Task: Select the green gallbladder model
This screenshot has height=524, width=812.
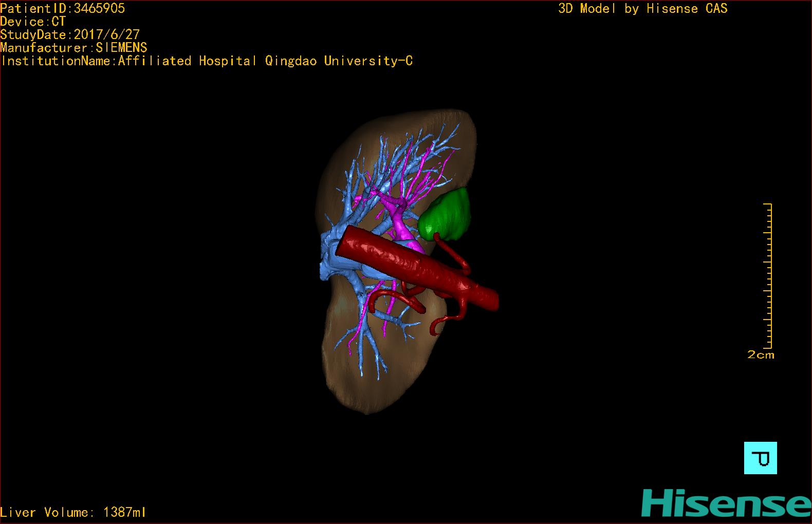Action: pos(445,215)
